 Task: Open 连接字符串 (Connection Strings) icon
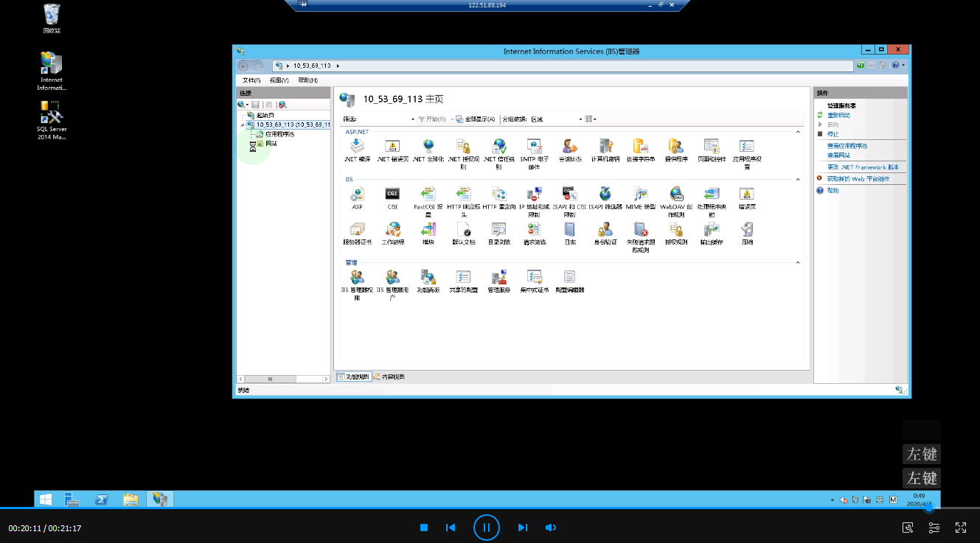(640, 147)
